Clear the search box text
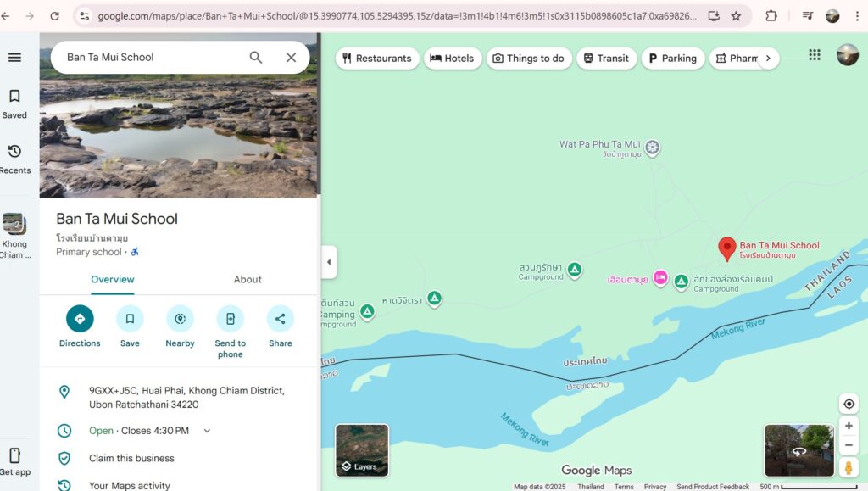The height and width of the screenshot is (491, 868). (291, 58)
